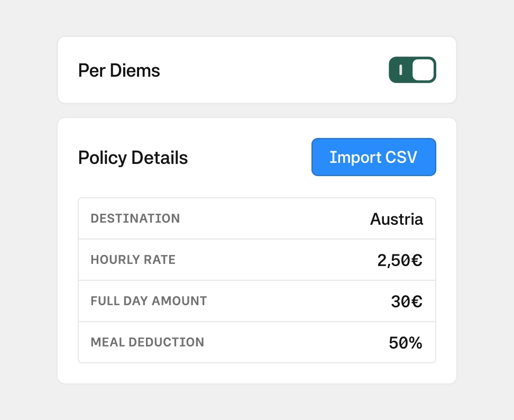Click the white knob of the Per Diems switch
514x420 pixels.
point(423,70)
